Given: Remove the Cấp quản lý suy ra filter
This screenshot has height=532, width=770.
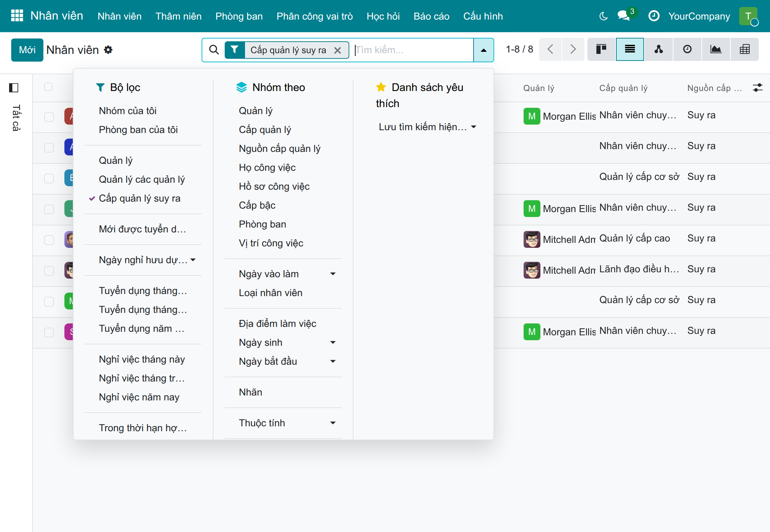Looking at the screenshot, I should click(x=337, y=50).
